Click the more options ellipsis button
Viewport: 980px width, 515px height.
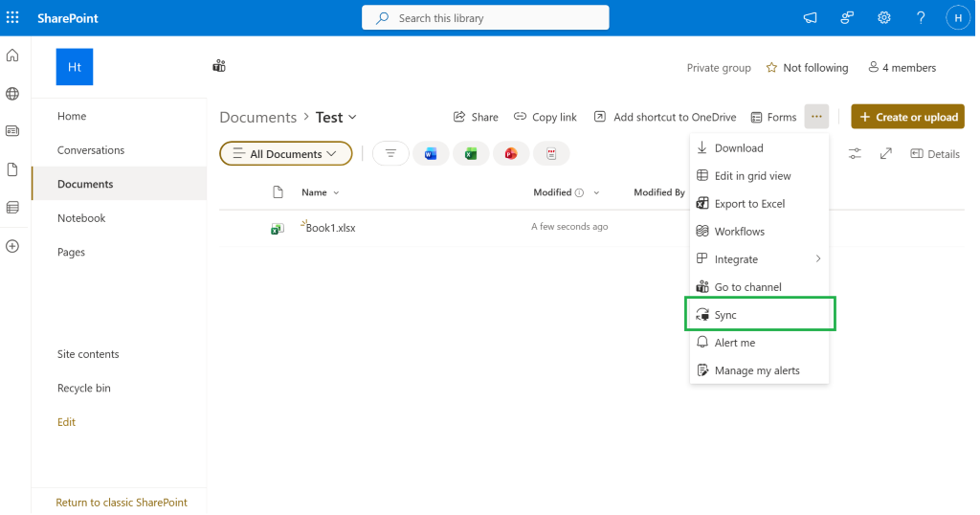point(816,116)
